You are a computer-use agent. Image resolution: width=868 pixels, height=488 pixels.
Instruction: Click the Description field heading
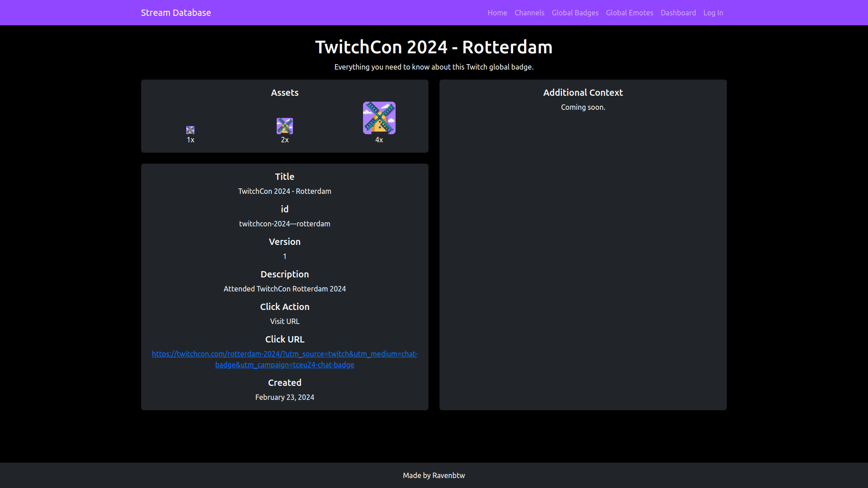tap(285, 274)
